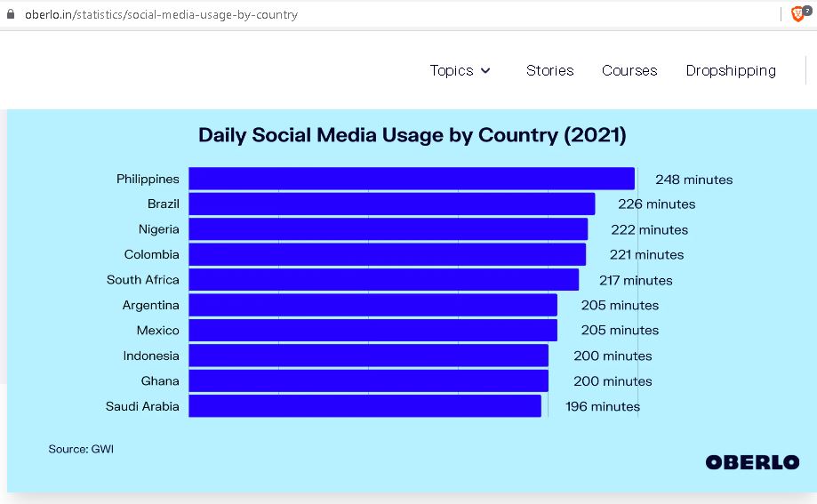Open the Dropshipping nav link

click(730, 70)
